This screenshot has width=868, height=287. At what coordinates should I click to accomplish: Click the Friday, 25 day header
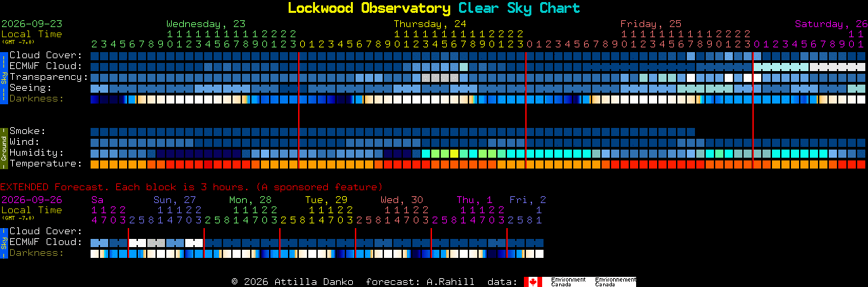point(651,24)
